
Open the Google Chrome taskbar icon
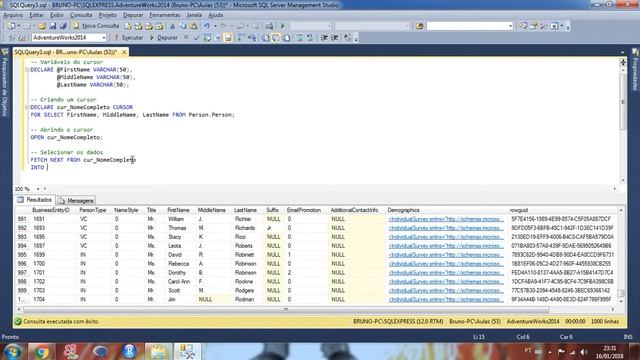pyautogui.click(x=42, y=351)
